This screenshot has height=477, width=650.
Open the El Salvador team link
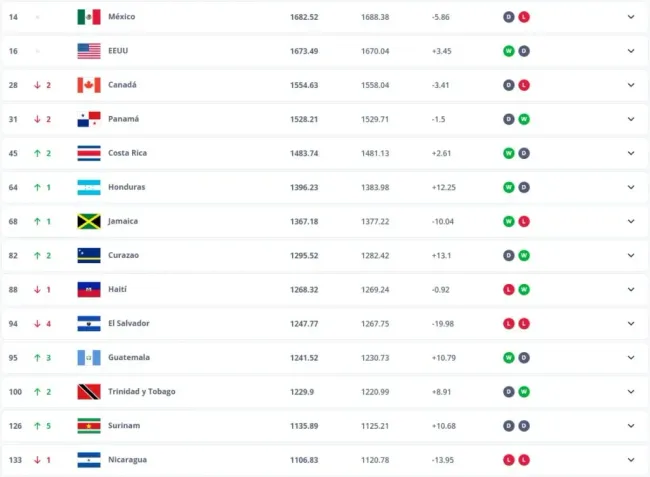130,323
